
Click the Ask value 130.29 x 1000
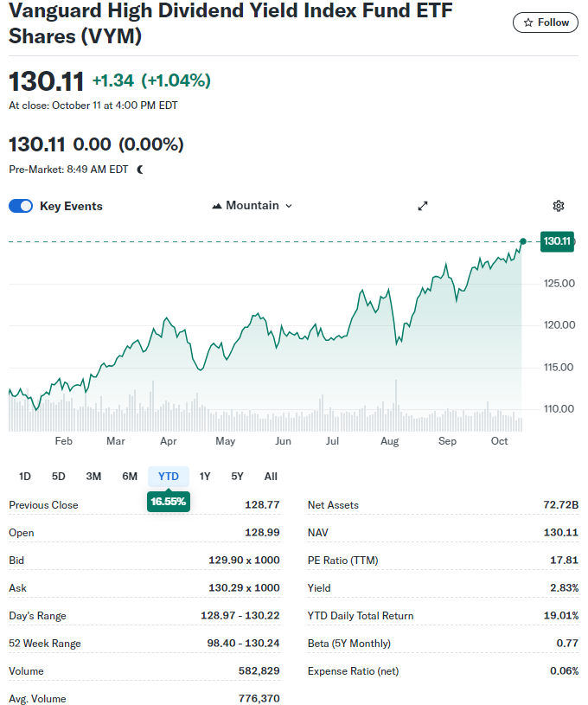tap(244, 587)
